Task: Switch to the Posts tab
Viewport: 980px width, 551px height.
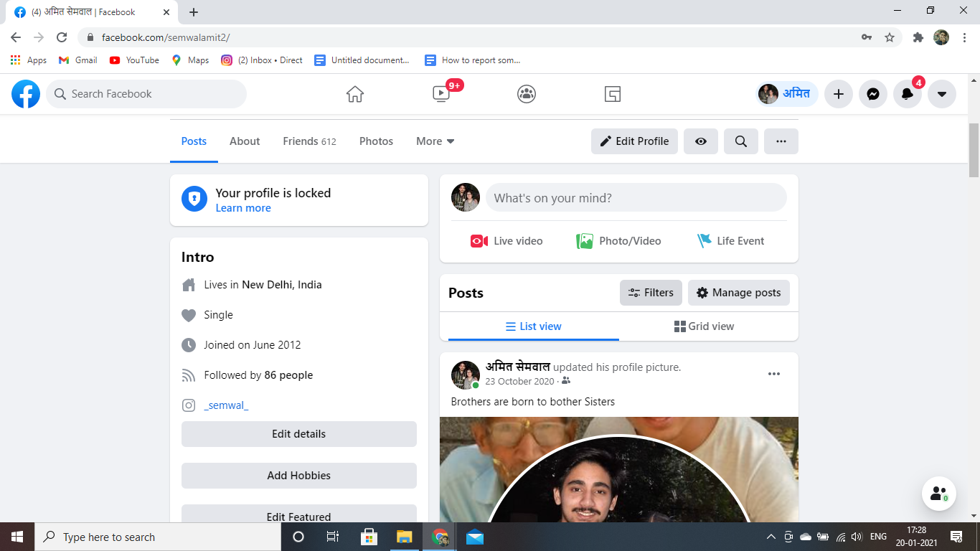Action: click(x=194, y=141)
